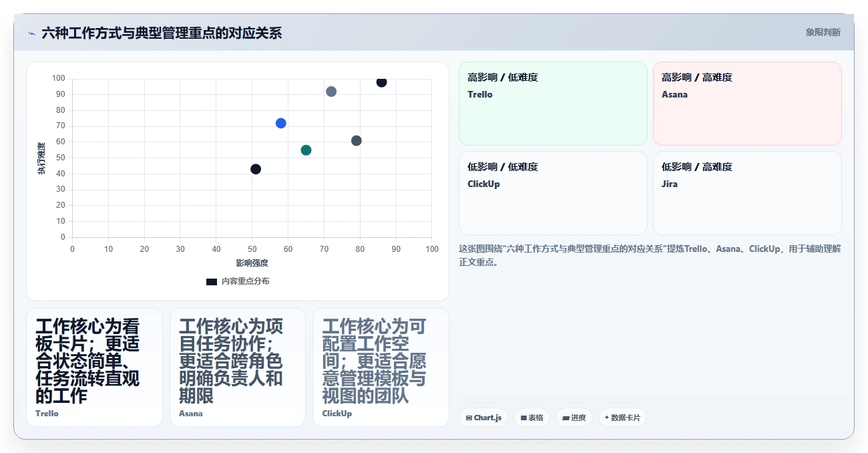
Task: Click the topmost black data point near 100
Action: (381, 82)
